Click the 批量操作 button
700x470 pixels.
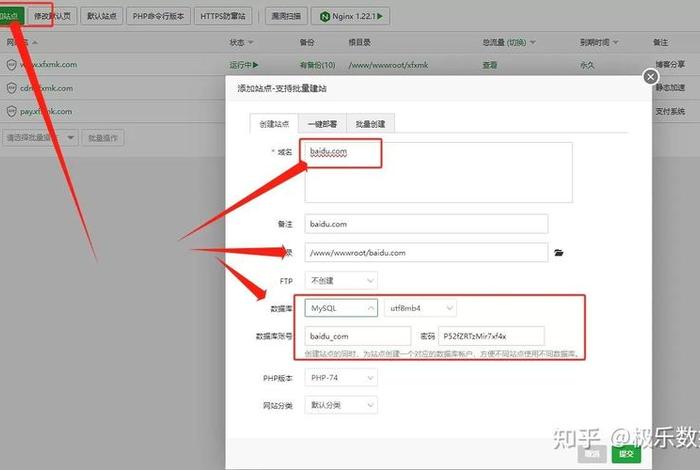pyautogui.click(x=103, y=138)
